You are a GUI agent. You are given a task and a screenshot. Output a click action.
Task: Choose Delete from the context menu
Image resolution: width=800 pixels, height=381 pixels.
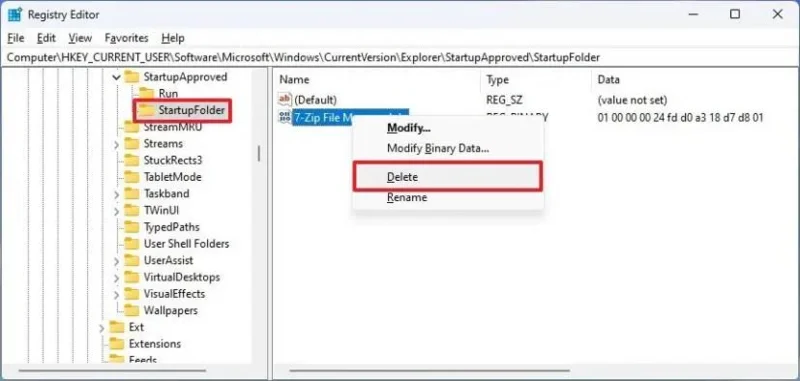coord(448,177)
